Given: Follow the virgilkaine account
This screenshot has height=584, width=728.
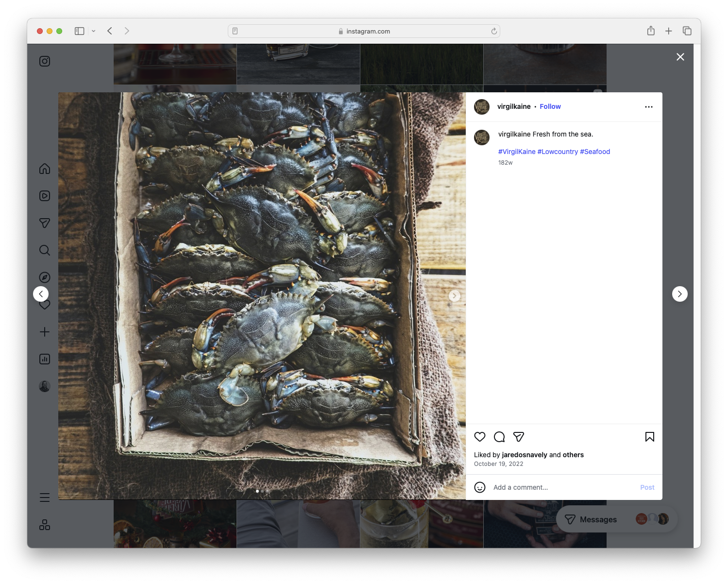Looking at the screenshot, I should pyautogui.click(x=550, y=106).
